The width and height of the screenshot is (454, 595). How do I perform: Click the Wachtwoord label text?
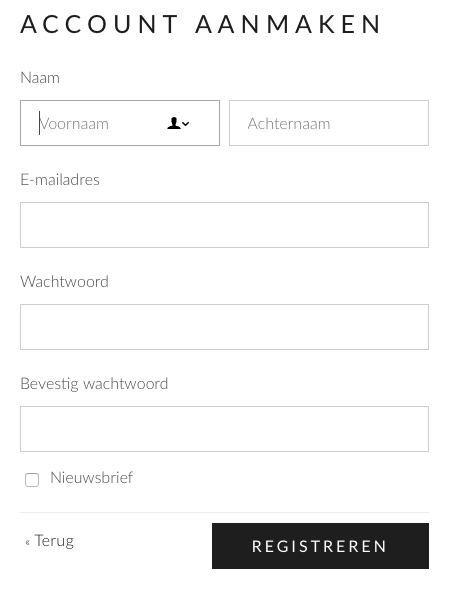[65, 282]
